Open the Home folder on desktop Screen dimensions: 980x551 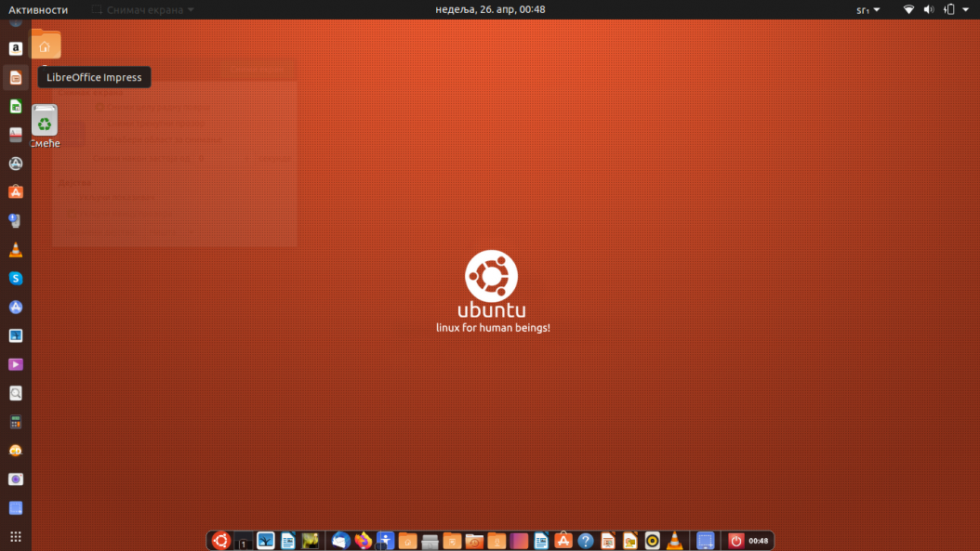45,45
